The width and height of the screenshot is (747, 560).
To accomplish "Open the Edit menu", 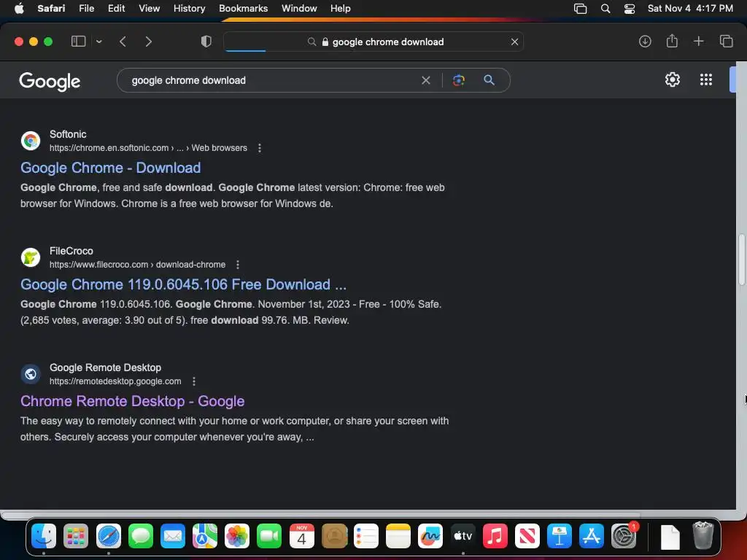I will click(x=116, y=8).
